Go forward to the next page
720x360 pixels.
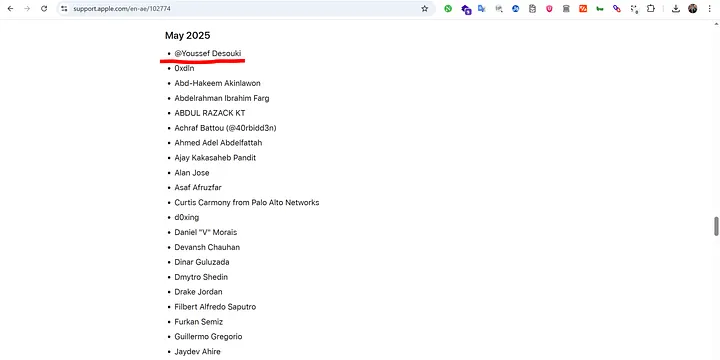point(27,9)
